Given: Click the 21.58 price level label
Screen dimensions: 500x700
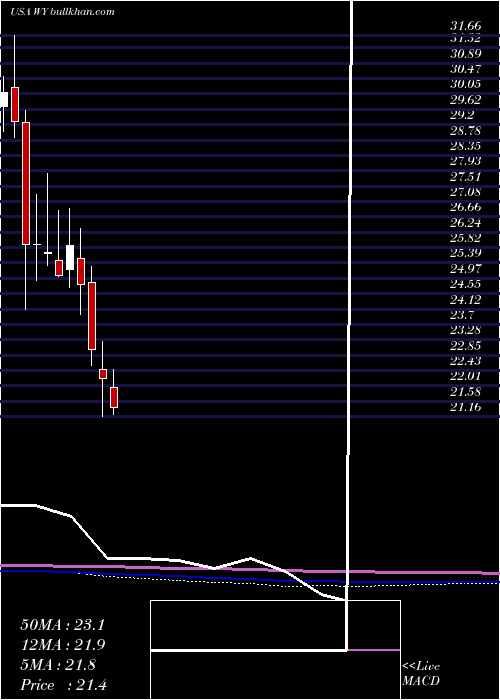Looking at the screenshot, I should 465,392.
